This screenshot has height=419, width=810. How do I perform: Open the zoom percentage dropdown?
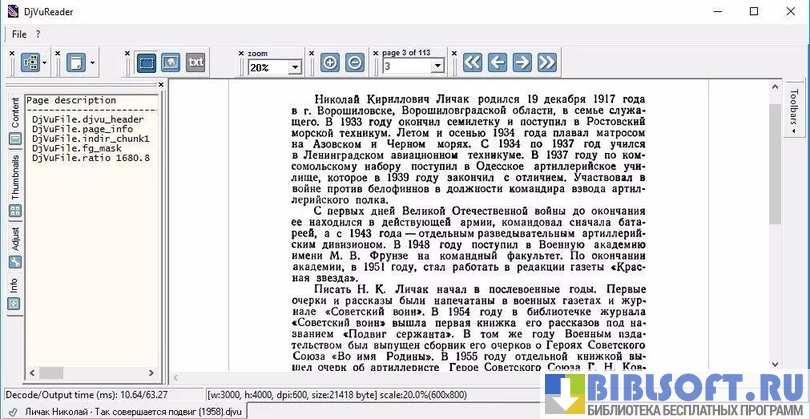[x=295, y=67]
